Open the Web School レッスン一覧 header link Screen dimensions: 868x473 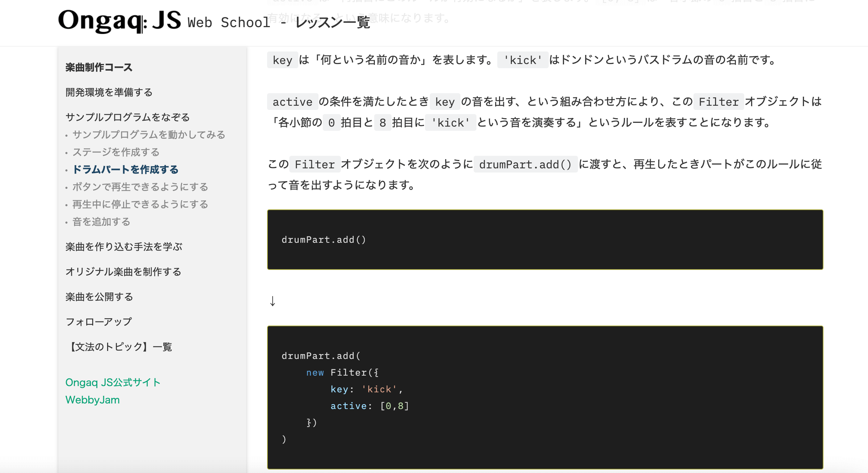(279, 23)
